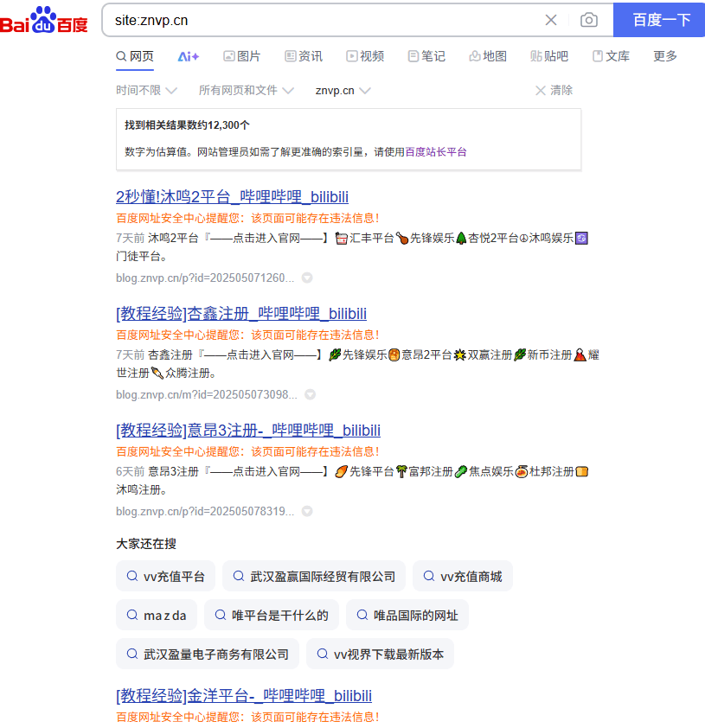The image size is (705, 728).
Task: Click URL blog.znvp.cn/p?id=20250507126...
Action: pos(205,278)
